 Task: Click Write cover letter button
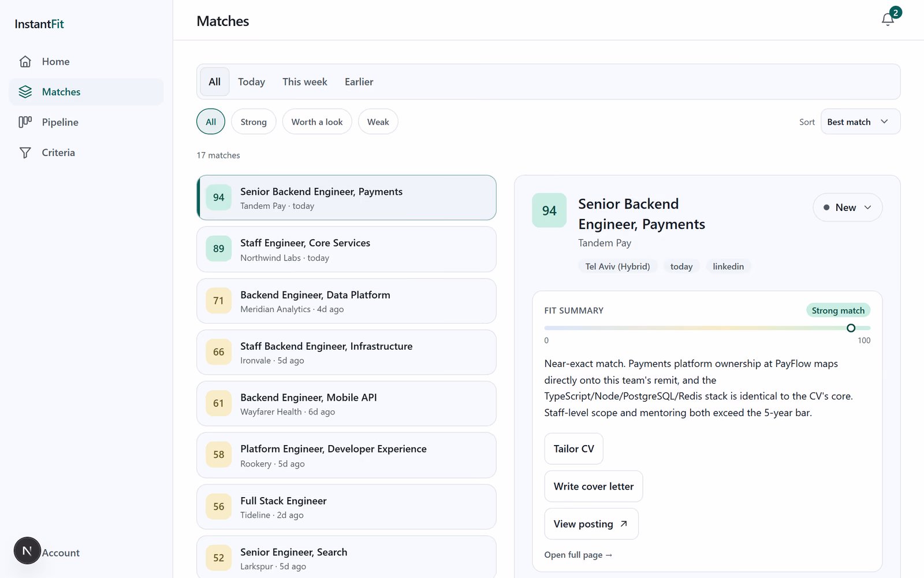pyautogui.click(x=594, y=486)
